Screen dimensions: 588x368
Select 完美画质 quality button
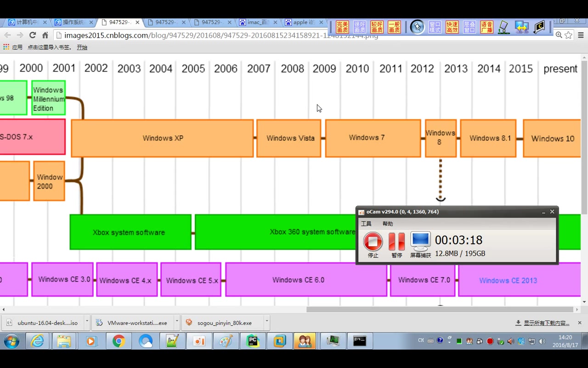(342, 27)
